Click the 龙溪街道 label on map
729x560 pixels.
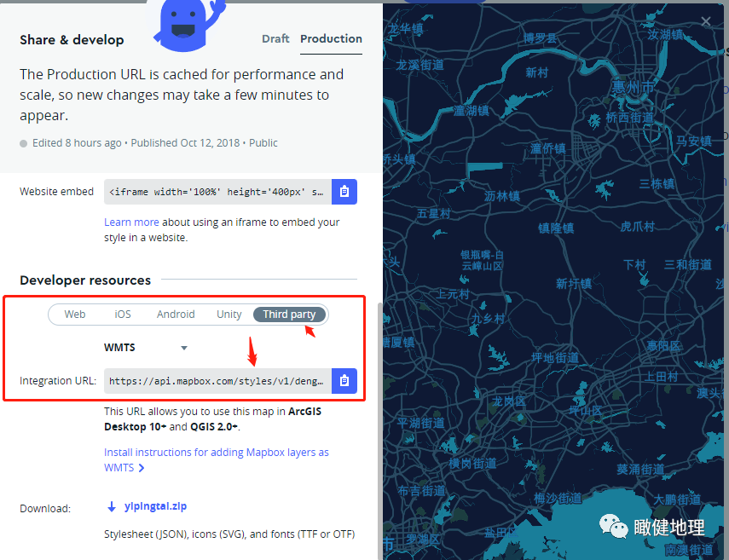tap(419, 65)
